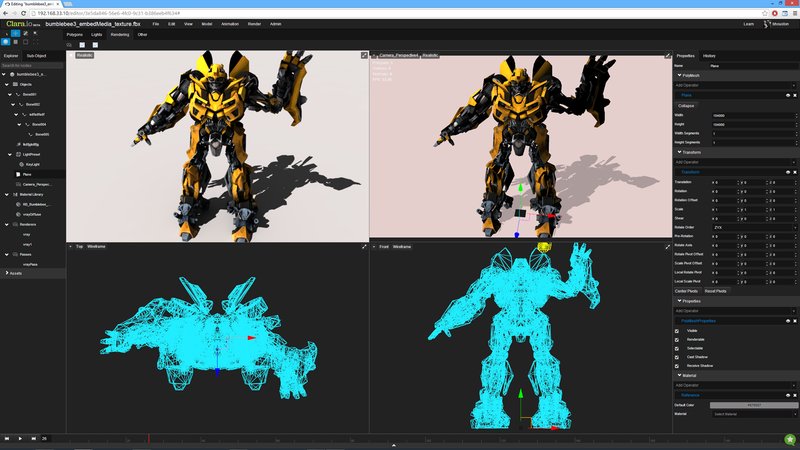Collapse the Objects tree node
The height and width of the screenshot is (450, 800).
[7, 84]
